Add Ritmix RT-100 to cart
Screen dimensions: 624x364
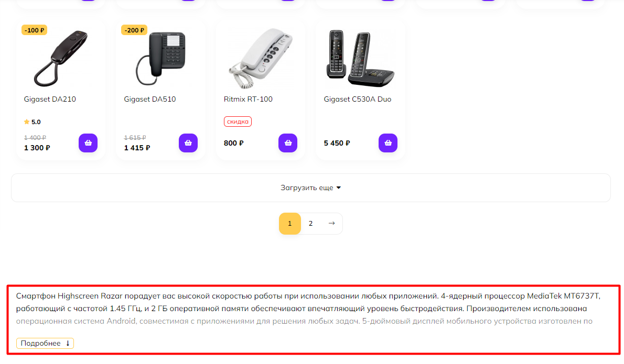pyautogui.click(x=288, y=143)
